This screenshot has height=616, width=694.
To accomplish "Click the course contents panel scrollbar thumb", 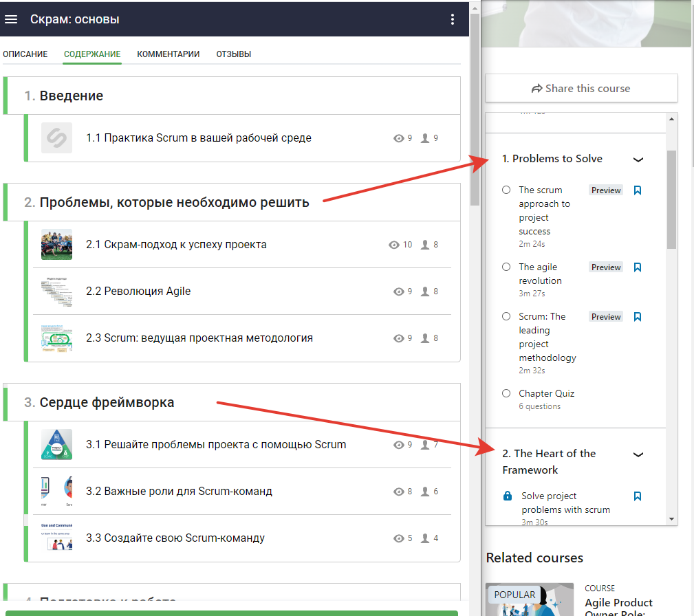I will pos(671,199).
